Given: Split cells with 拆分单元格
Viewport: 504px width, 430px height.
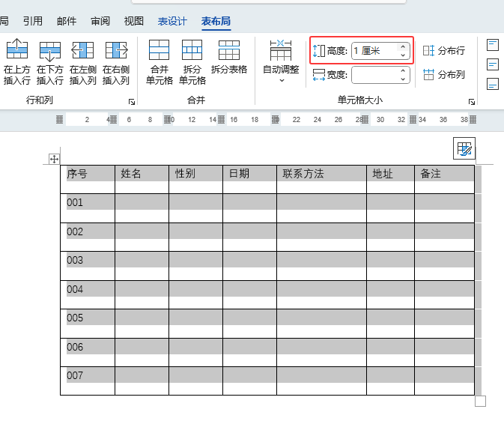Looking at the screenshot, I should coord(192,61).
